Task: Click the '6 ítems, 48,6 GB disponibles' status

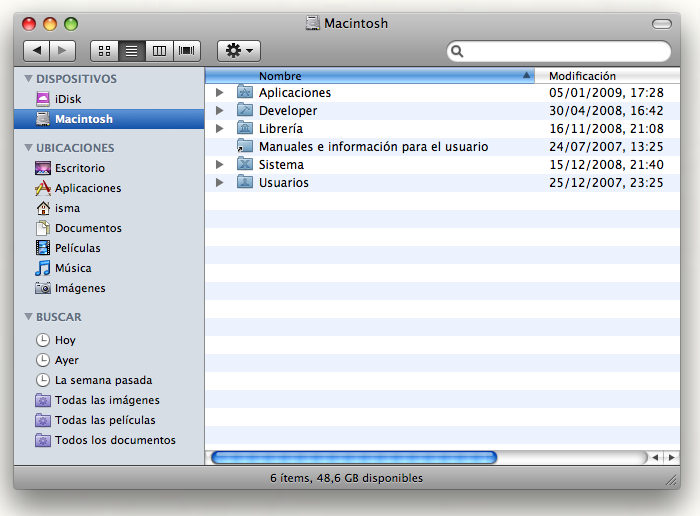Action: pos(346,478)
